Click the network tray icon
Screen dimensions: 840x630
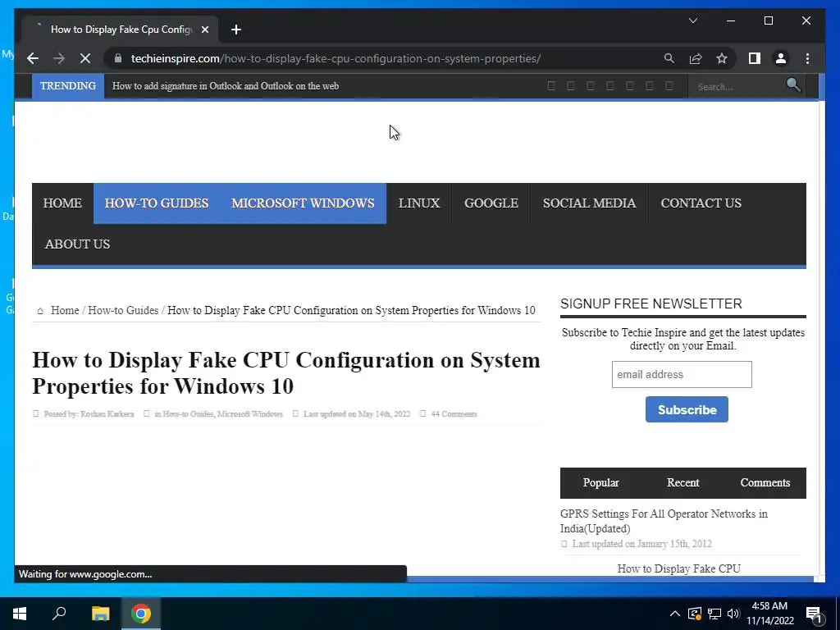pyautogui.click(x=714, y=614)
